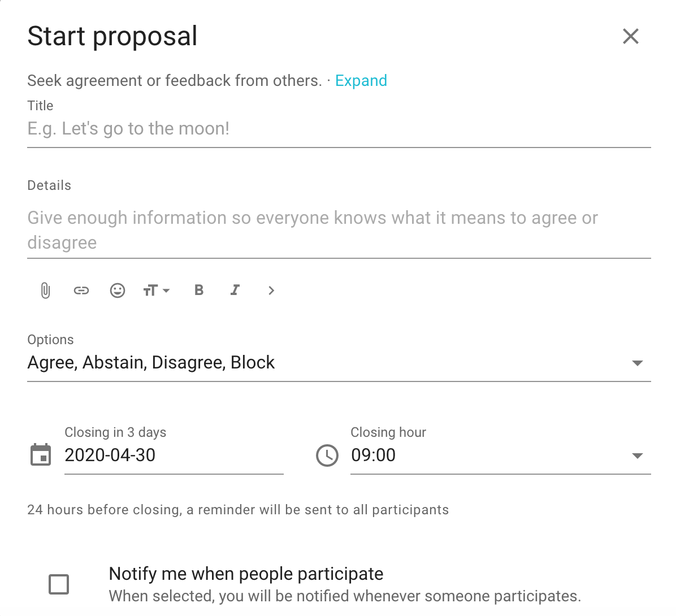Click the 09:00 closing hour value
676x616 pixels.
pos(373,456)
